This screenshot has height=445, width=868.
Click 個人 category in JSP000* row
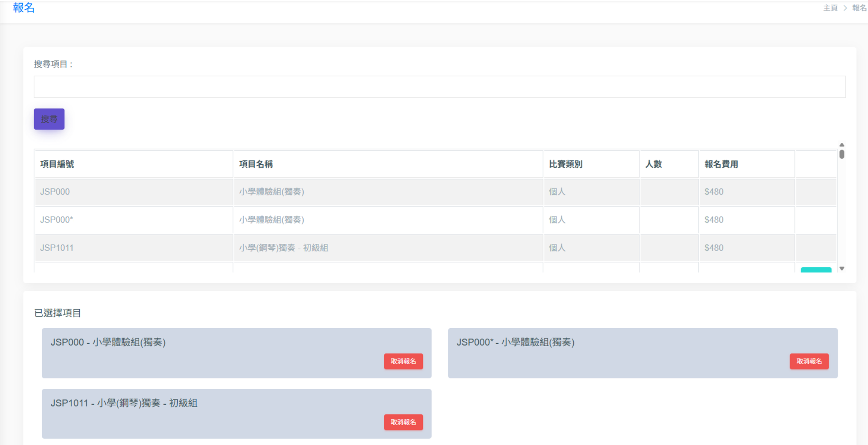tap(557, 220)
